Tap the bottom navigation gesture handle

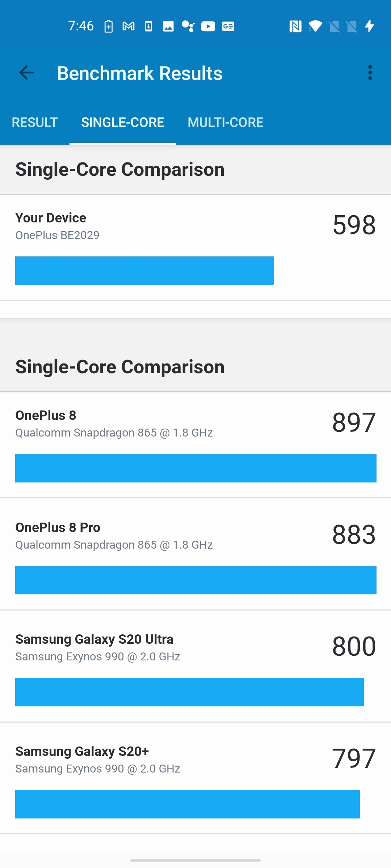(x=195, y=860)
